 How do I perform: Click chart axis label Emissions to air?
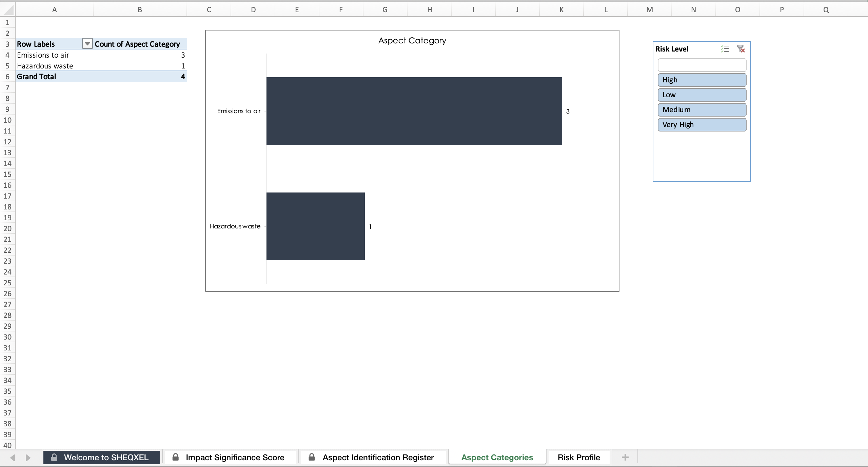239,111
